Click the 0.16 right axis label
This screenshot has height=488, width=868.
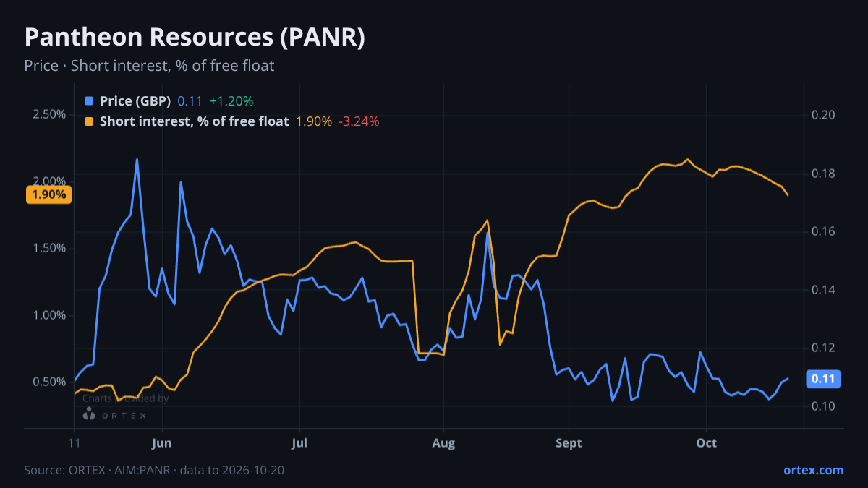tap(824, 231)
